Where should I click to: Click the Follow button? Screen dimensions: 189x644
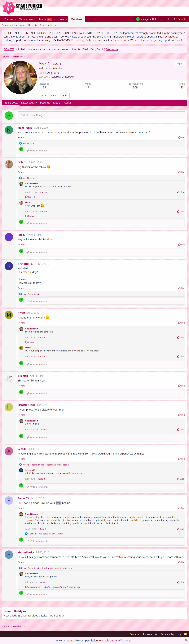point(44,96)
